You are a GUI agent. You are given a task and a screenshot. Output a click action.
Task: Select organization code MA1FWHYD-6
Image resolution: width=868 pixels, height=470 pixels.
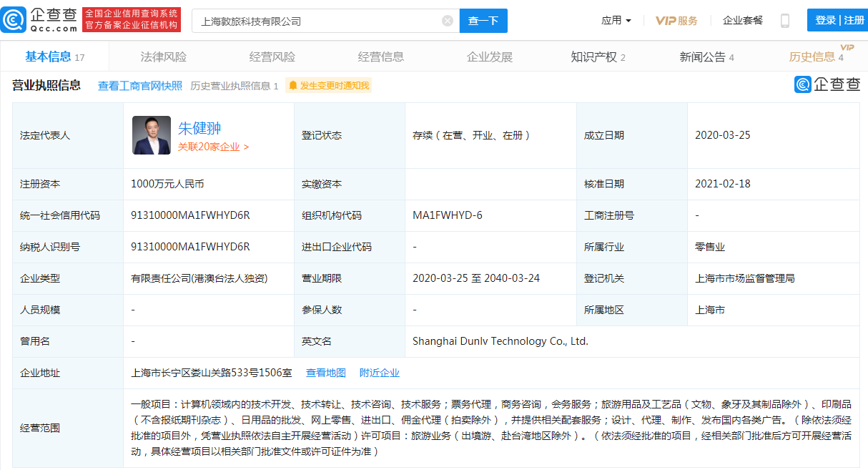[x=448, y=215]
